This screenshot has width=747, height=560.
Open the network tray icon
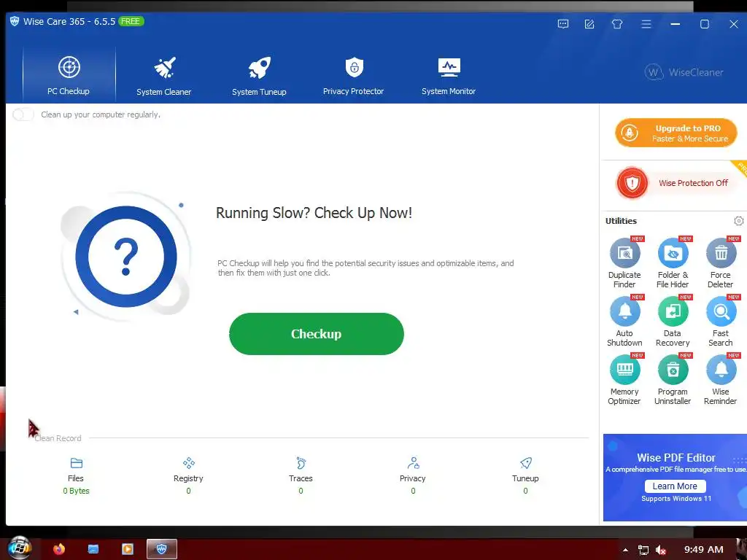pos(643,550)
